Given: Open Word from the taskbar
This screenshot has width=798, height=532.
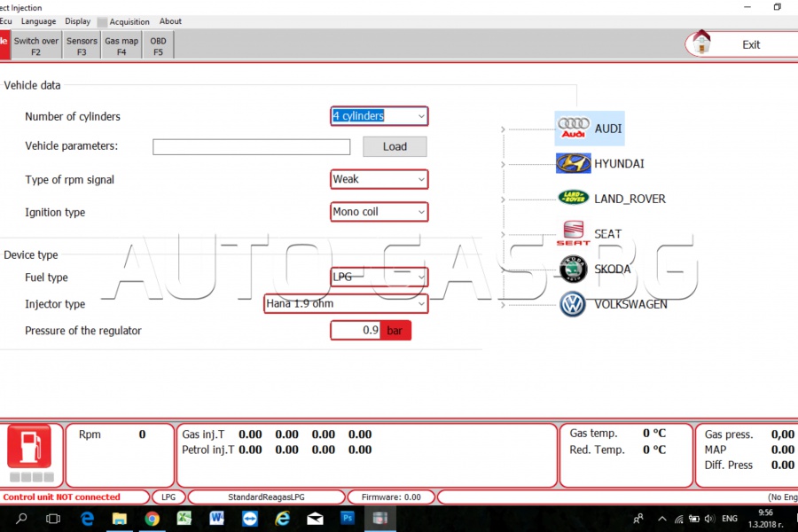Looking at the screenshot, I should coord(217,518).
